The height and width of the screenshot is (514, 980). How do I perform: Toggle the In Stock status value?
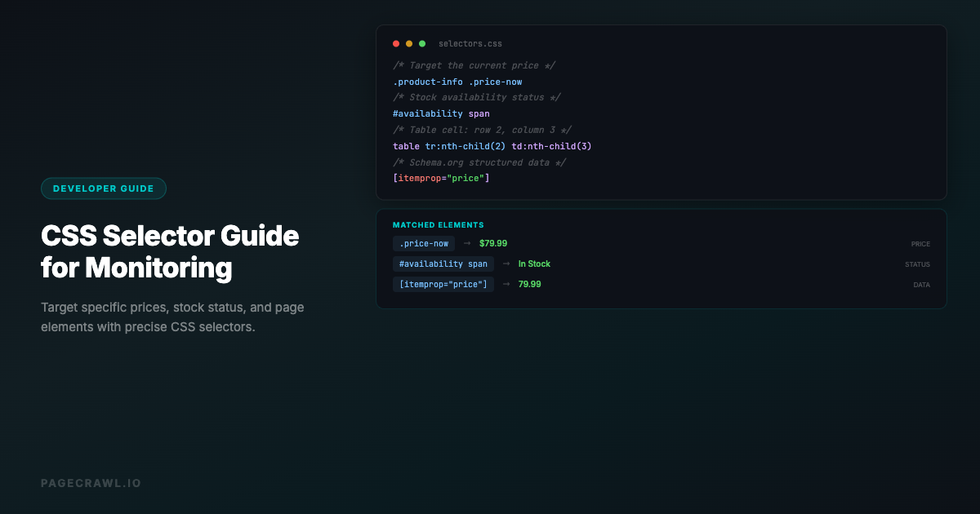[534, 264]
